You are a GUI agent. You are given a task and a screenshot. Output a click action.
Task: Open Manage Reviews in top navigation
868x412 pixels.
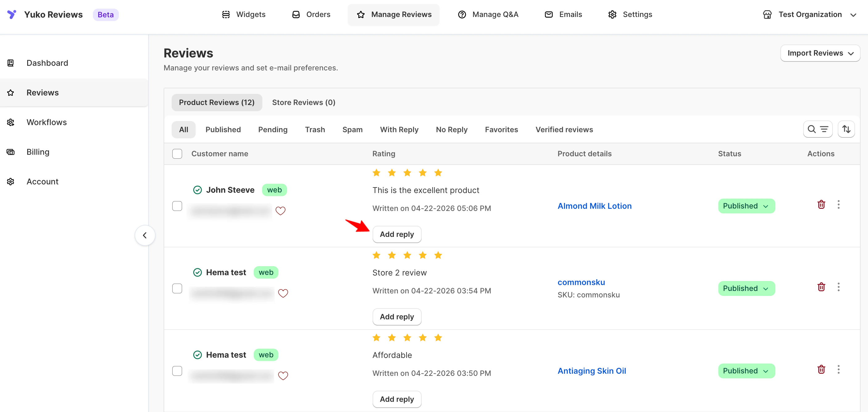click(394, 15)
